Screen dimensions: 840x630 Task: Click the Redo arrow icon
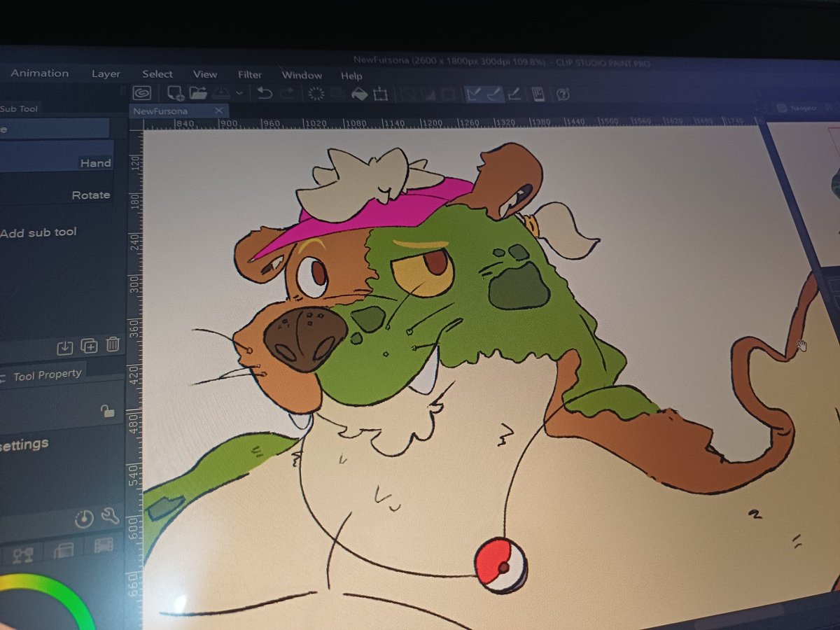coord(287,94)
